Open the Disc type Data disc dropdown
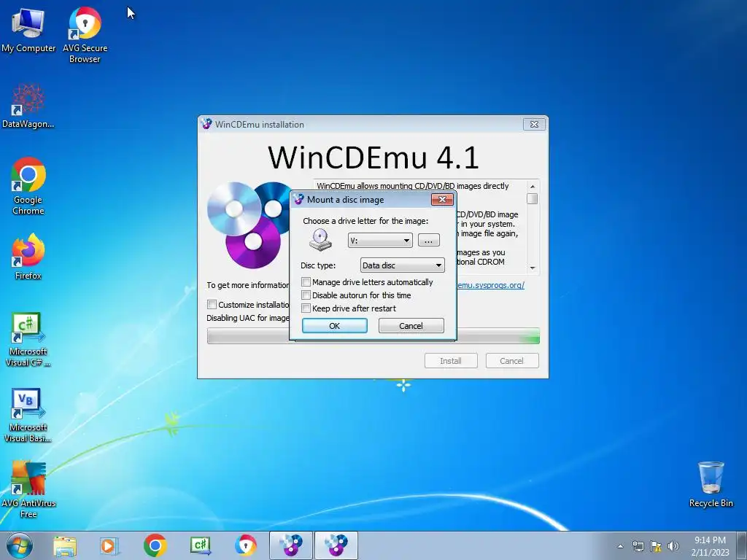The height and width of the screenshot is (560, 747). (x=403, y=265)
